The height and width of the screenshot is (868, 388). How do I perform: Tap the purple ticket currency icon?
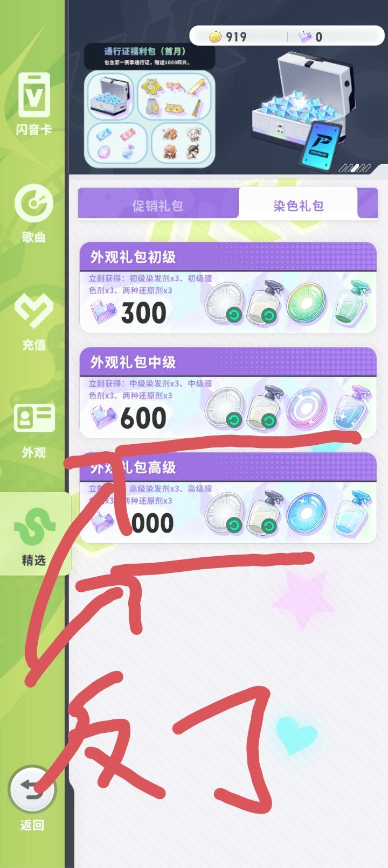click(x=306, y=37)
